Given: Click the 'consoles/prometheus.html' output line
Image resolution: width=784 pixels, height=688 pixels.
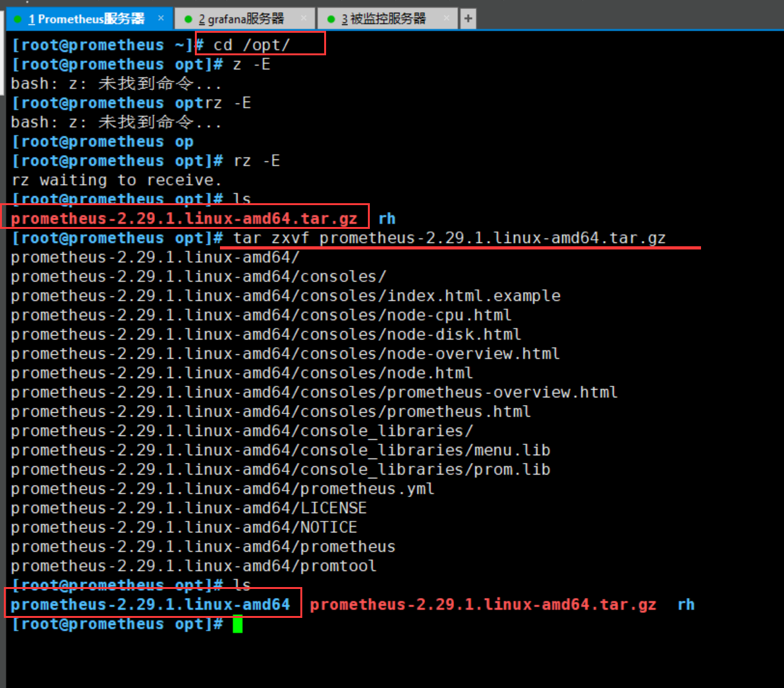Looking at the screenshot, I should 271,412.
